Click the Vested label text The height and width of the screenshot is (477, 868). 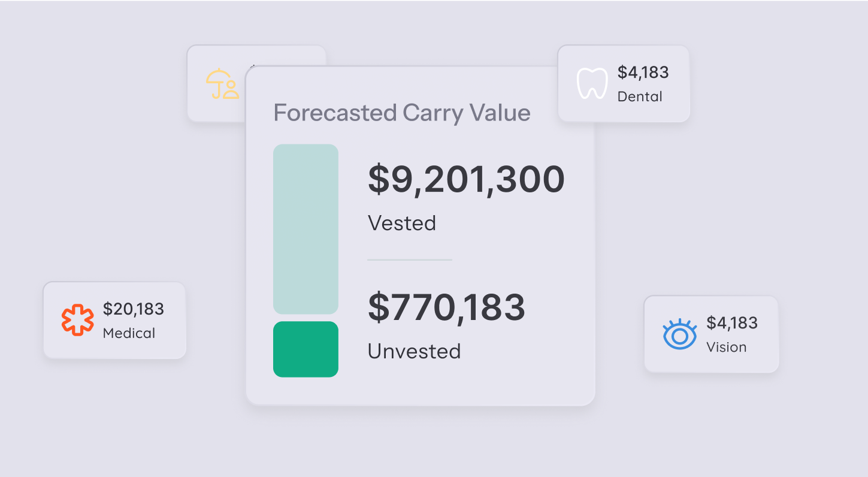401,223
